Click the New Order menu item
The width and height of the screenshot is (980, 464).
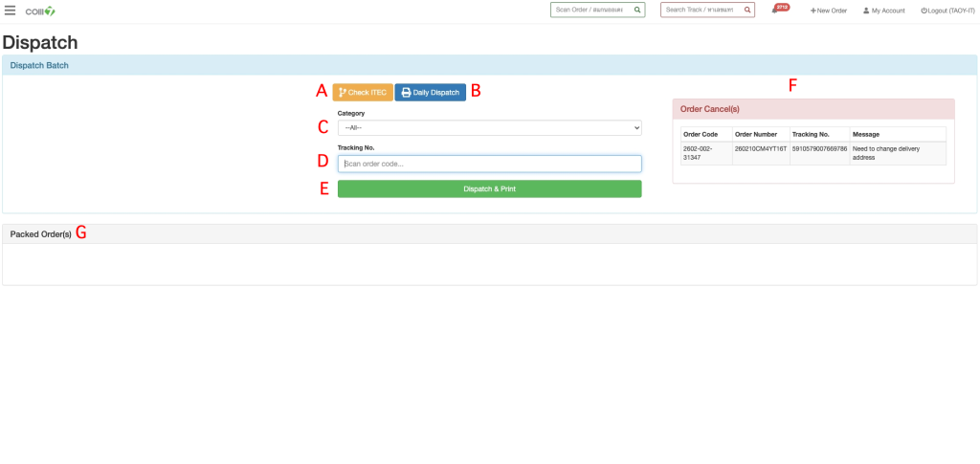pos(829,11)
